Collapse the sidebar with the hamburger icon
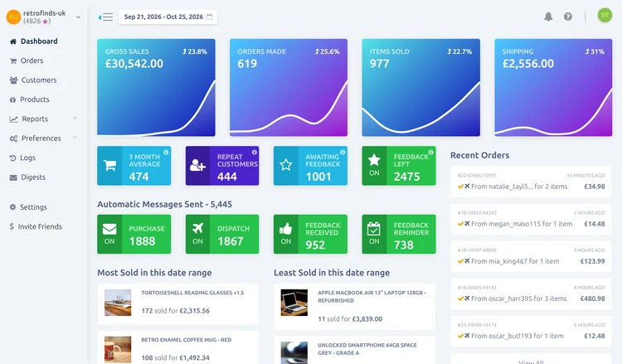Screen dimensions: 622x364 click(105, 17)
